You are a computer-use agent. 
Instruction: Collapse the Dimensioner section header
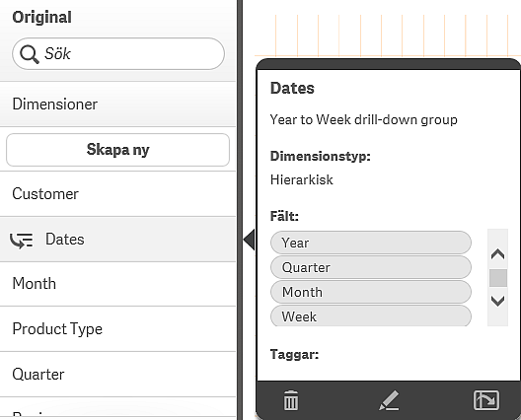click(x=118, y=104)
